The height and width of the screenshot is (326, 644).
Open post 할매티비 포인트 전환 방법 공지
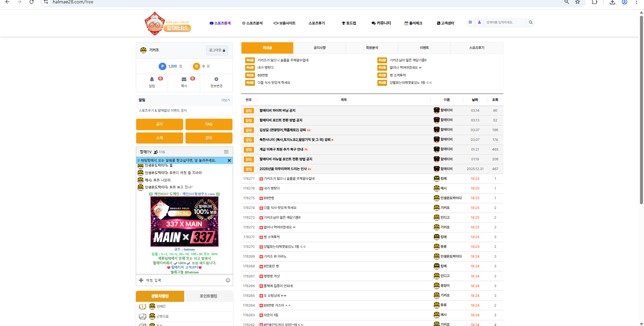(281, 120)
